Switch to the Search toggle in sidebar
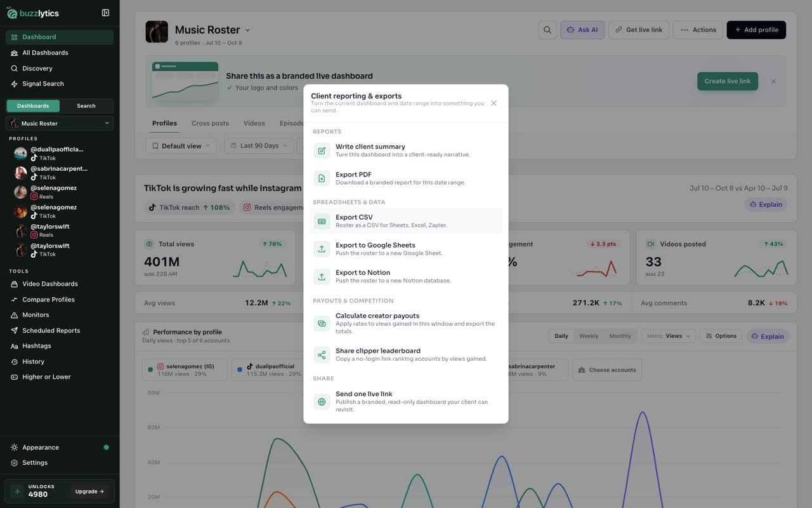The height and width of the screenshot is (508, 812). pyautogui.click(x=86, y=106)
